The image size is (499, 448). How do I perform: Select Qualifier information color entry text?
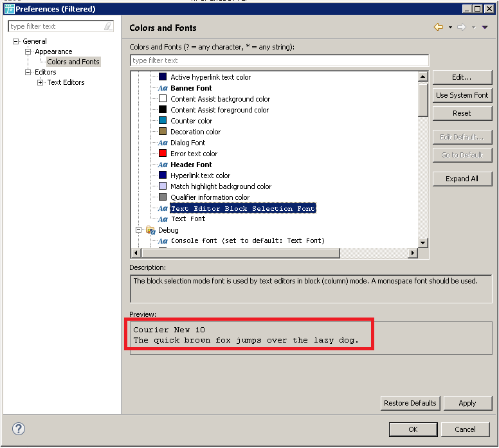[x=210, y=197]
